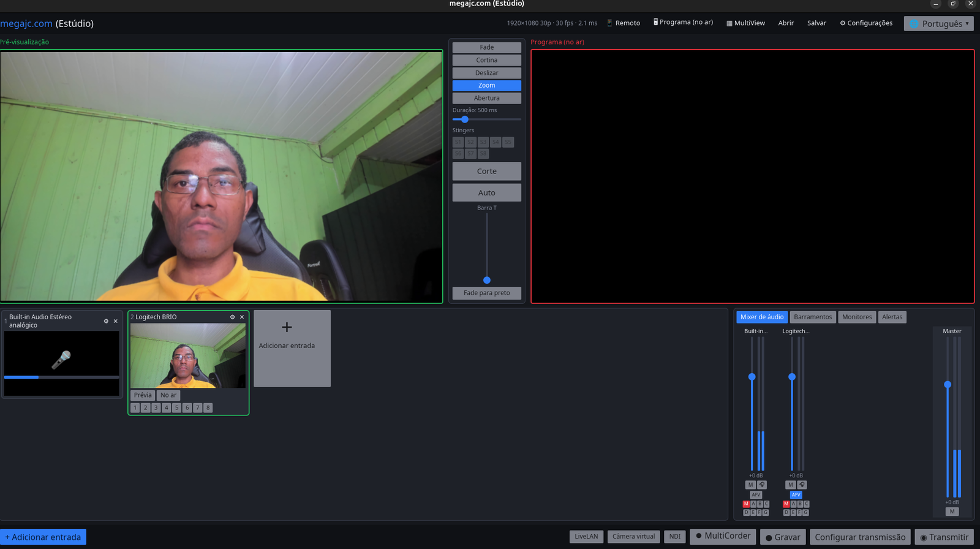Image resolution: width=980 pixels, height=549 pixels.
Task: Open the Alertas tab
Action: 892,317
